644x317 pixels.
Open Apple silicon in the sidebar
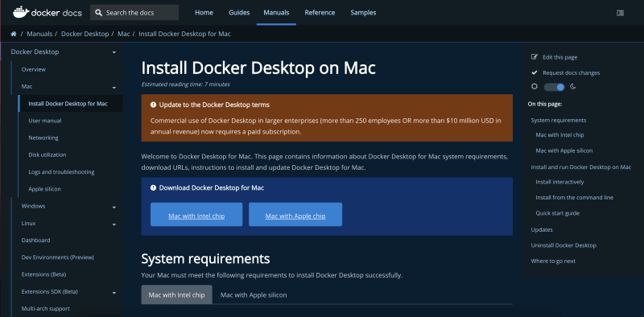pos(44,189)
